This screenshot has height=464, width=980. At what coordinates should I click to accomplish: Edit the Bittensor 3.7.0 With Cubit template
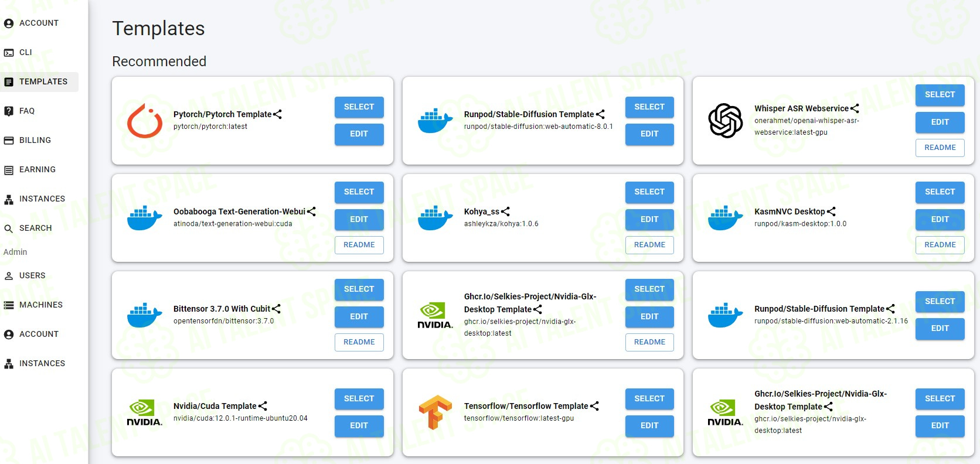coord(359,317)
